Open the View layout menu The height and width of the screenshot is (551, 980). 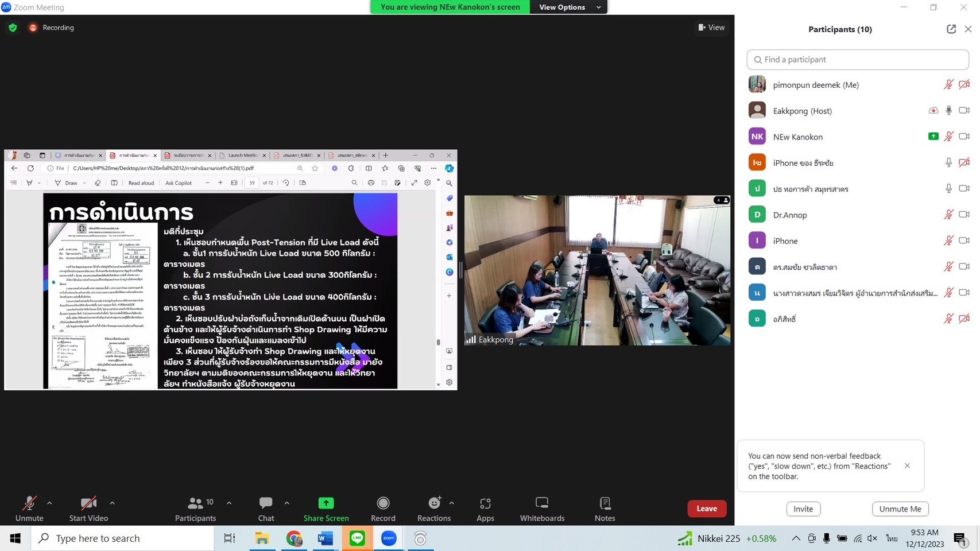click(x=711, y=28)
